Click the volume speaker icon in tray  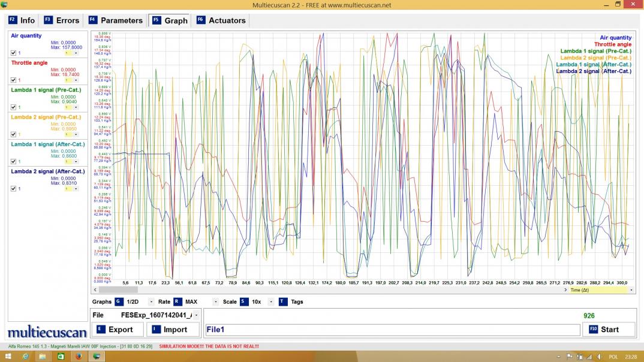(599, 357)
